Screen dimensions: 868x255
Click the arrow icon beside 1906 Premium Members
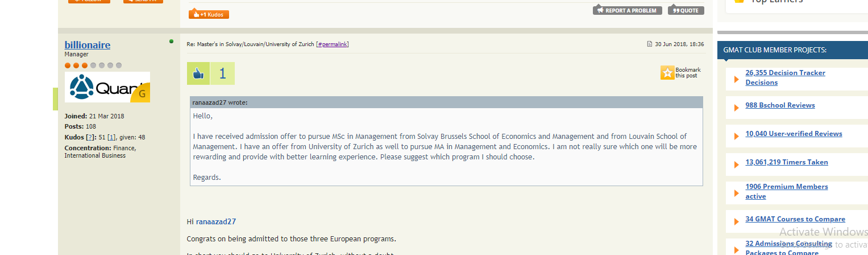click(737, 193)
